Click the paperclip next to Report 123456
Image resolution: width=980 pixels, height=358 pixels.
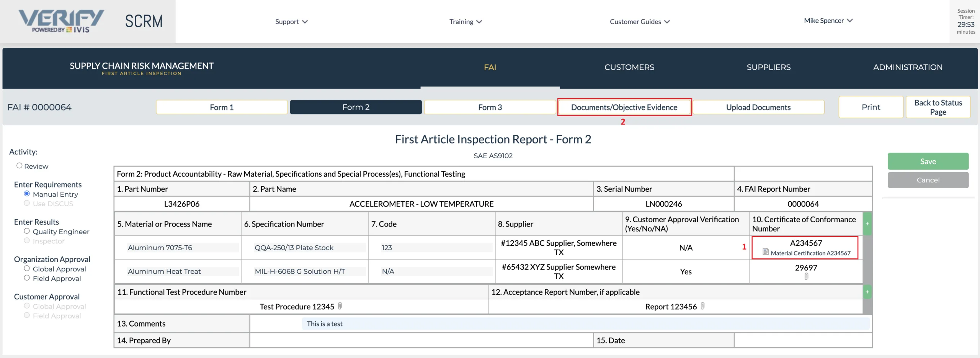click(x=702, y=306)
